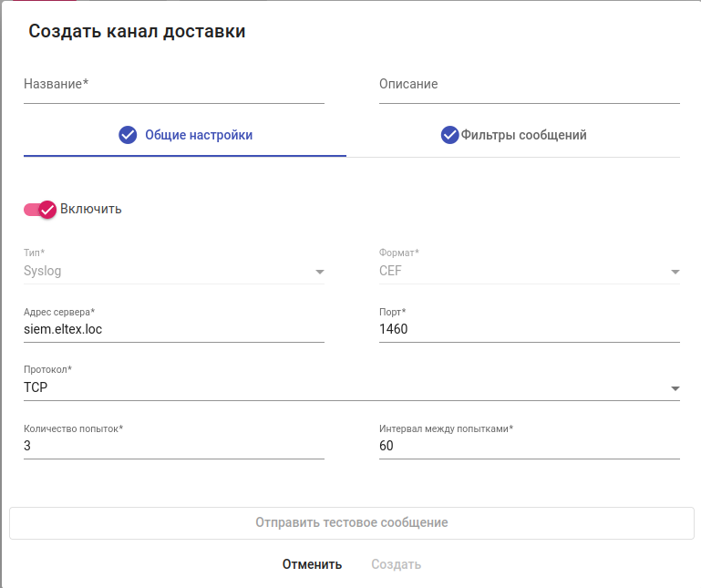This screenshot has width=701, height=588.
Task: Click the Включить label text
Action: pos(91,209)
